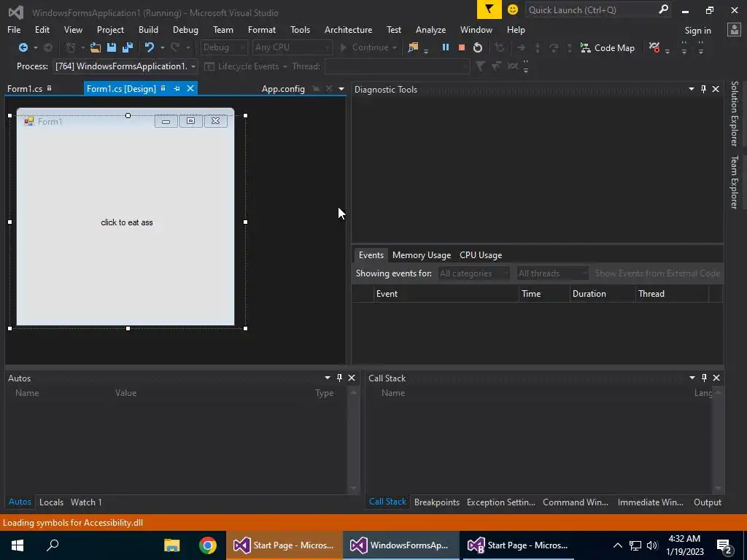
Task: Close the Diagnostic Tools panel
Action: pyautogui.click(x=716, y=89)
